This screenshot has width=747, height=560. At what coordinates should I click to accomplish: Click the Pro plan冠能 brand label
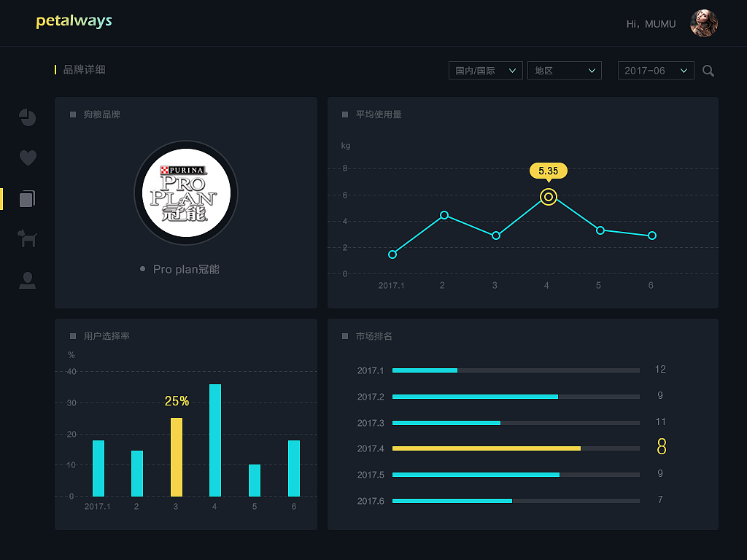186,269
